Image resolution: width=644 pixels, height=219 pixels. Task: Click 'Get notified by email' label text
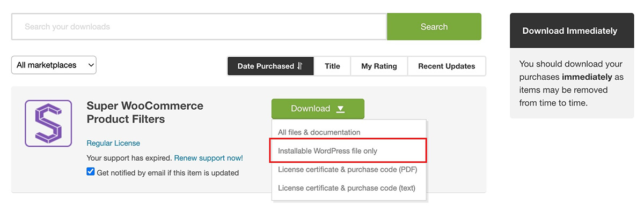point(168,173)
